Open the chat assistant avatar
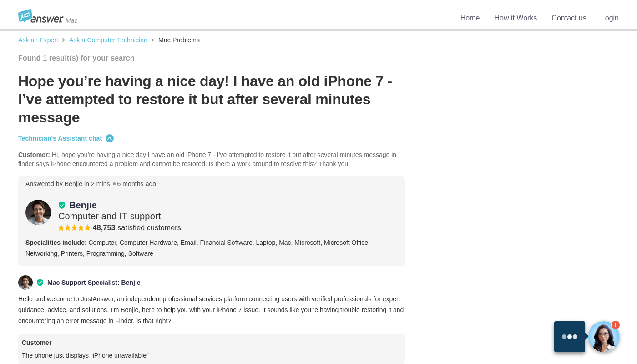The width and height of the screenshot is (637, 364). [x=603, y=337]
